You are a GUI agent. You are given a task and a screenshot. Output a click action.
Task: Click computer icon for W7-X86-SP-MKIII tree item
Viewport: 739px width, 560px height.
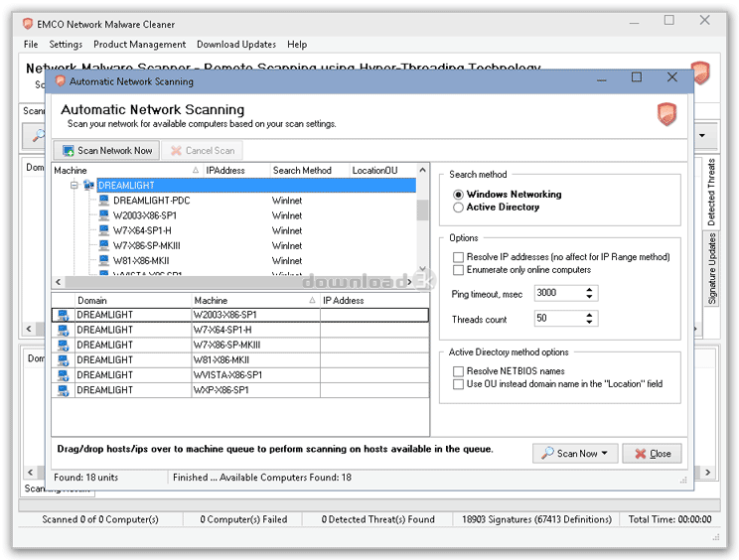click(103, 245)
